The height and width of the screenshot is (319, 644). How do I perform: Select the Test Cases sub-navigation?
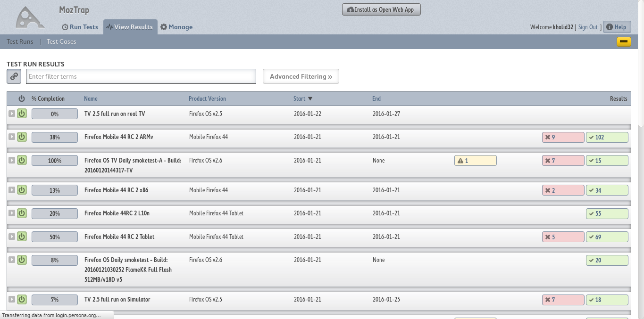click(61, 41)
